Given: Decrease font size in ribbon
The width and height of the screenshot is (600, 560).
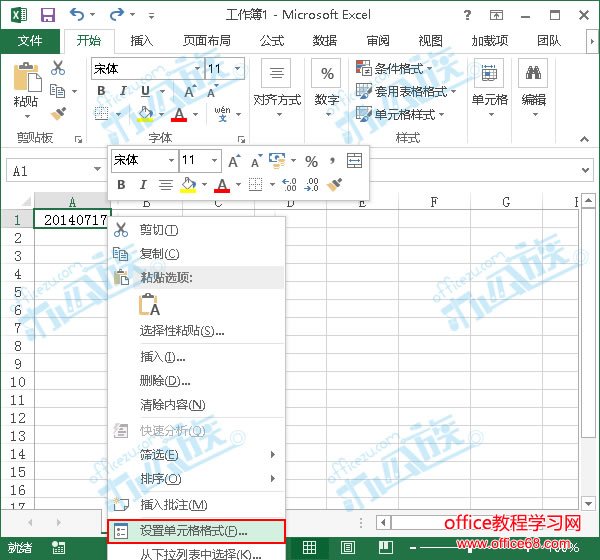Looking at the screenshot, I should 212,91.
